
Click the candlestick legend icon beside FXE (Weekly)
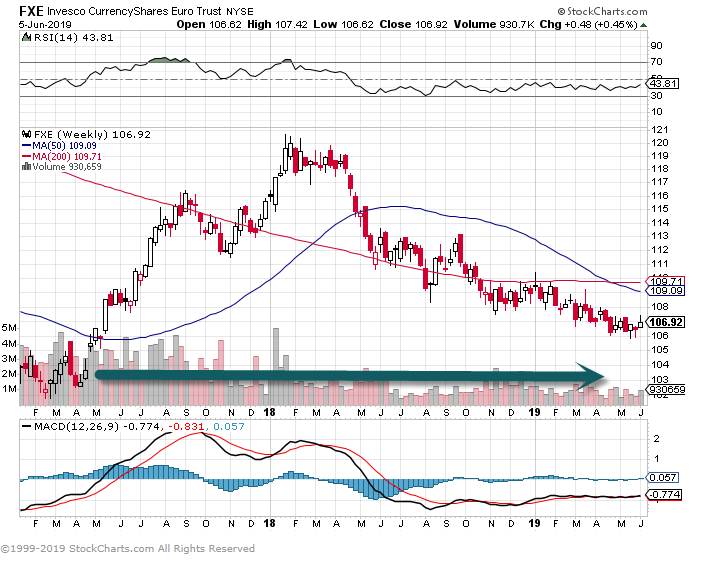[26, 134]
